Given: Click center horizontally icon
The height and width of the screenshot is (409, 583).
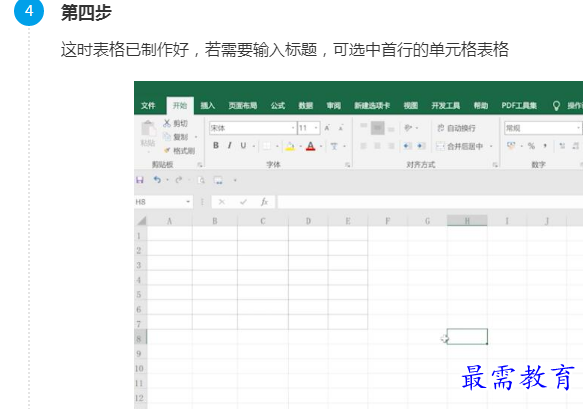Looking at the screenshot, I should pos(377,146).
